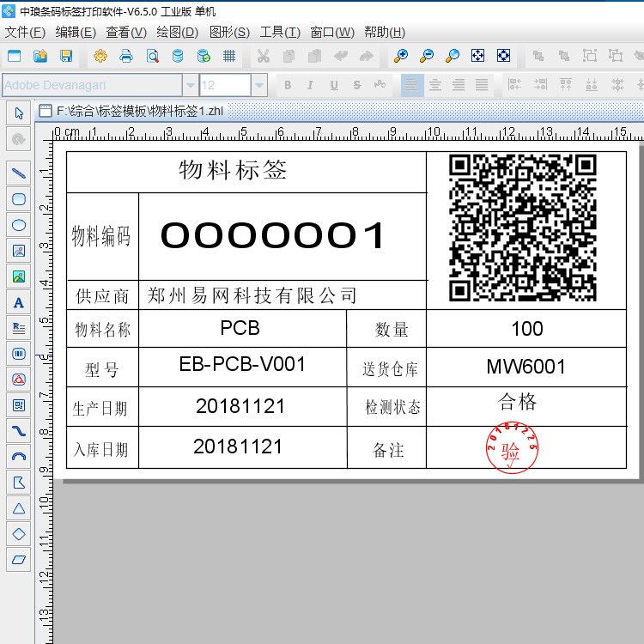Open the 查看(V) menu
The height and width of the screenshot is (644, 644).
126,32
